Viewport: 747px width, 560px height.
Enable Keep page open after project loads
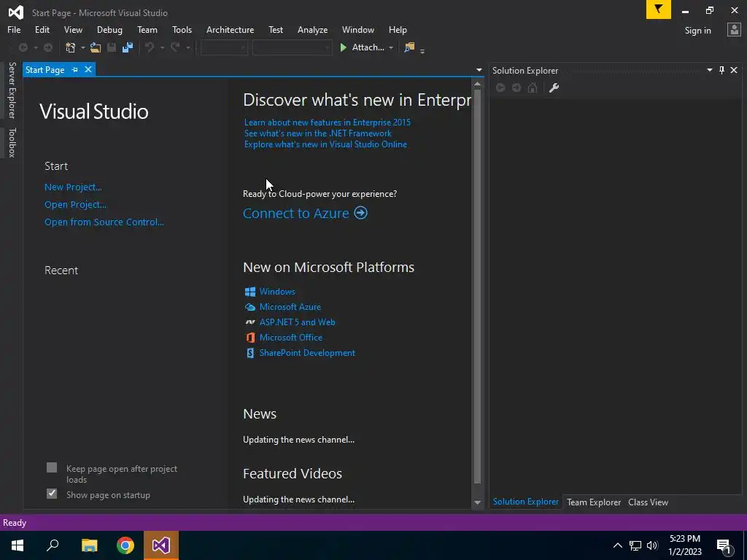tap(52, 467)
